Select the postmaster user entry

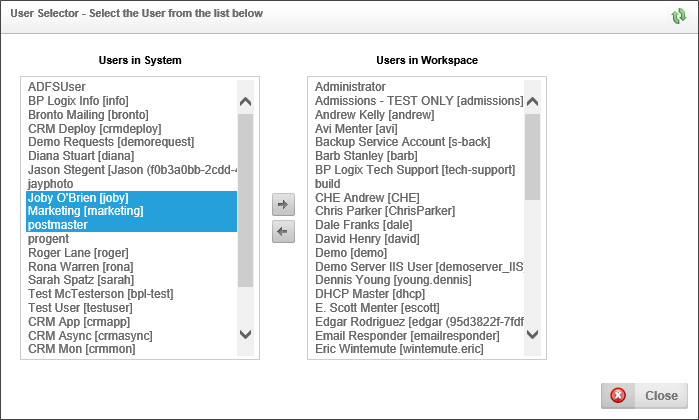pos(58,226)
